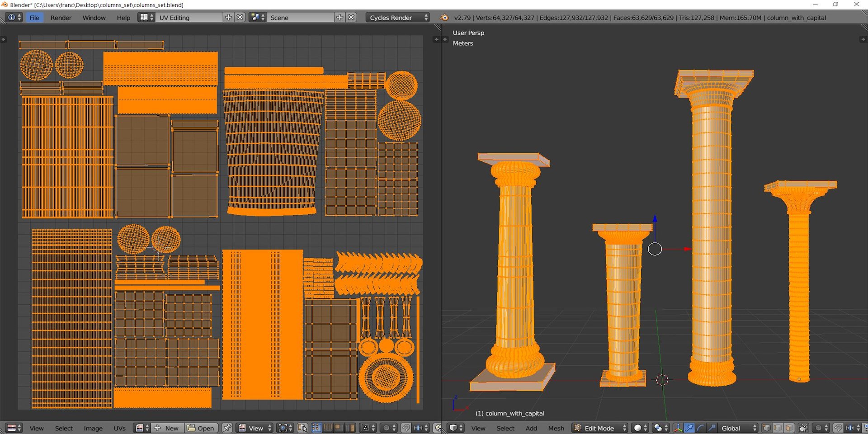
Task: Open the Info editor type selector
Action: click(x=14, y=17)
